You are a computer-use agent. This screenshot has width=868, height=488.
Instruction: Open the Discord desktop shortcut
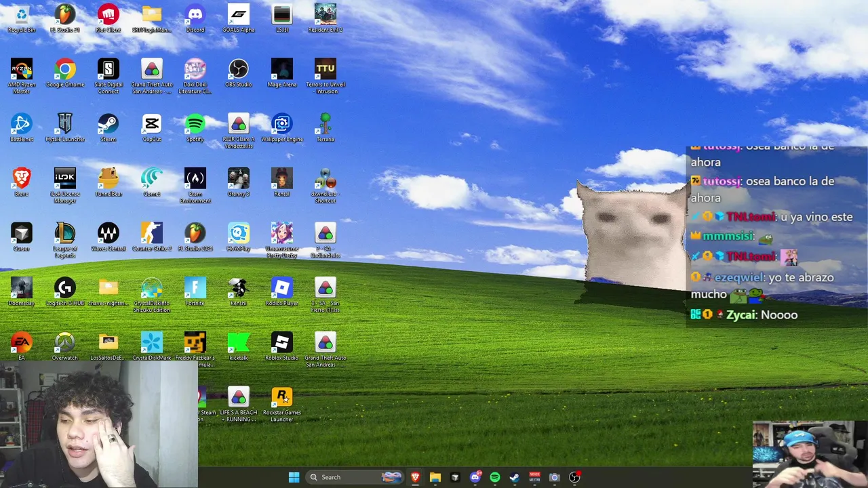coord(195,18)
